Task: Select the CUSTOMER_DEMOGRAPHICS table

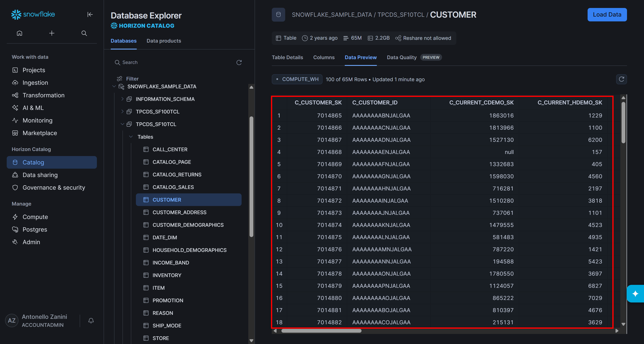Action: click(189, 225)
